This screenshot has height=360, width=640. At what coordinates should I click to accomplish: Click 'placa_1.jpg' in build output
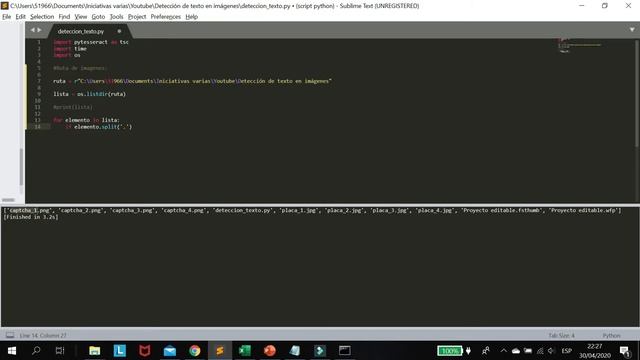point(299,211)
